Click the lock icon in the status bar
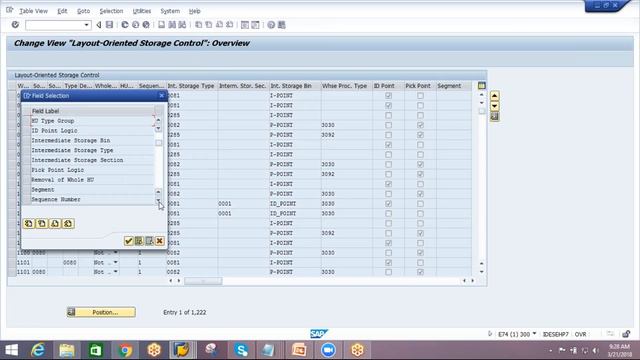The image size is (640, 360). 626,334
